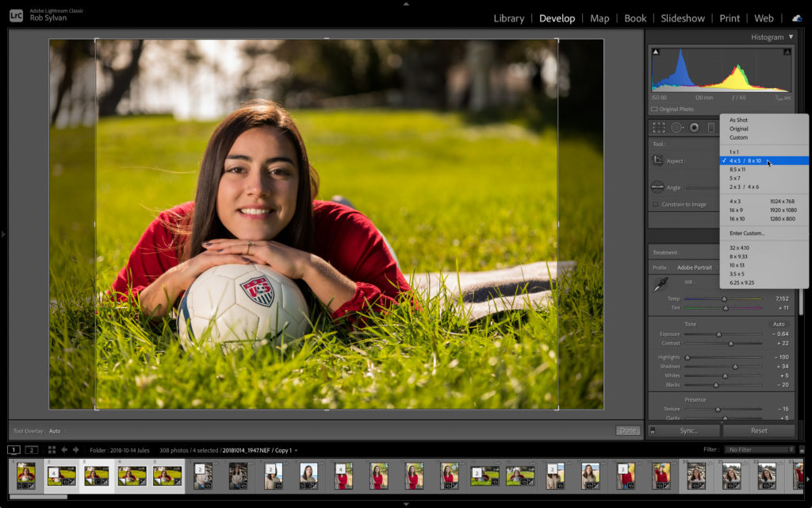The width and height of the screenshot is (812, 508).
Task: Activate the Spot Removal tool
Action: pyautogui.click(x=676, y=127)
